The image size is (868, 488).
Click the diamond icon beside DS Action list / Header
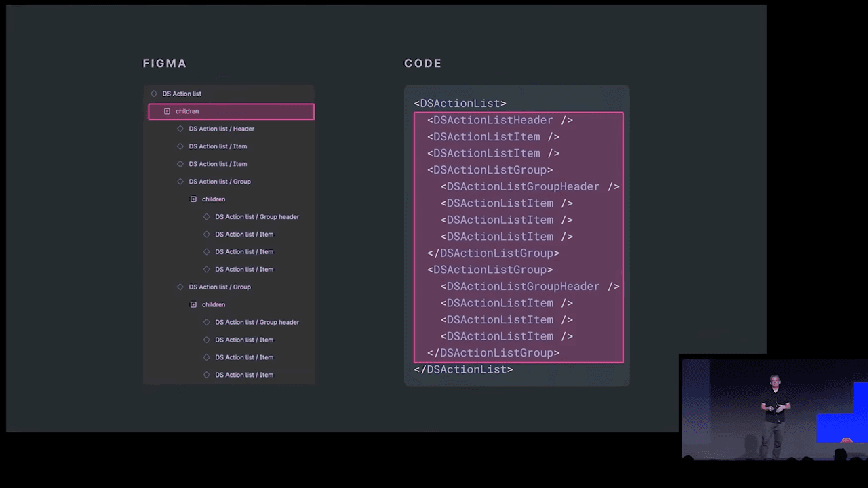point(180,129)
